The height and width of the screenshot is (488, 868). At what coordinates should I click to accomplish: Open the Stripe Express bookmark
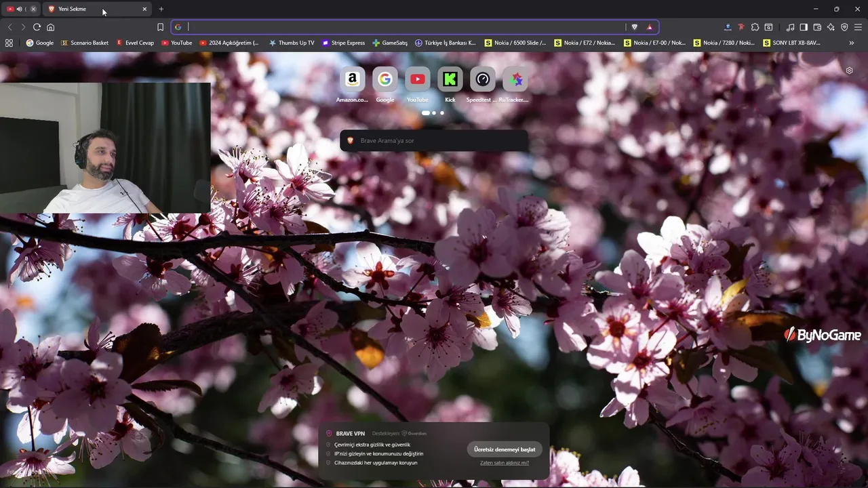point(344,43)
